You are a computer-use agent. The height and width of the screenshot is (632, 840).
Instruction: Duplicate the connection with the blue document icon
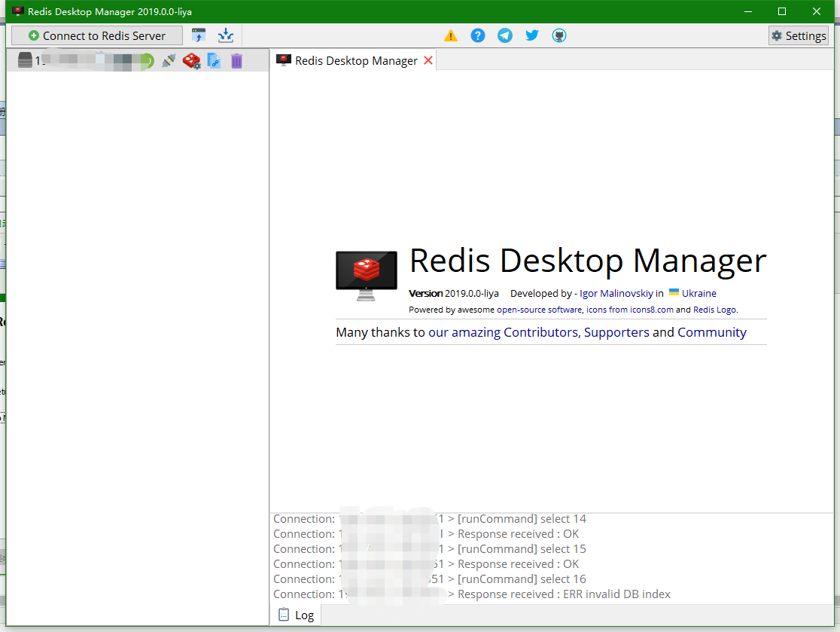point(215,60)
